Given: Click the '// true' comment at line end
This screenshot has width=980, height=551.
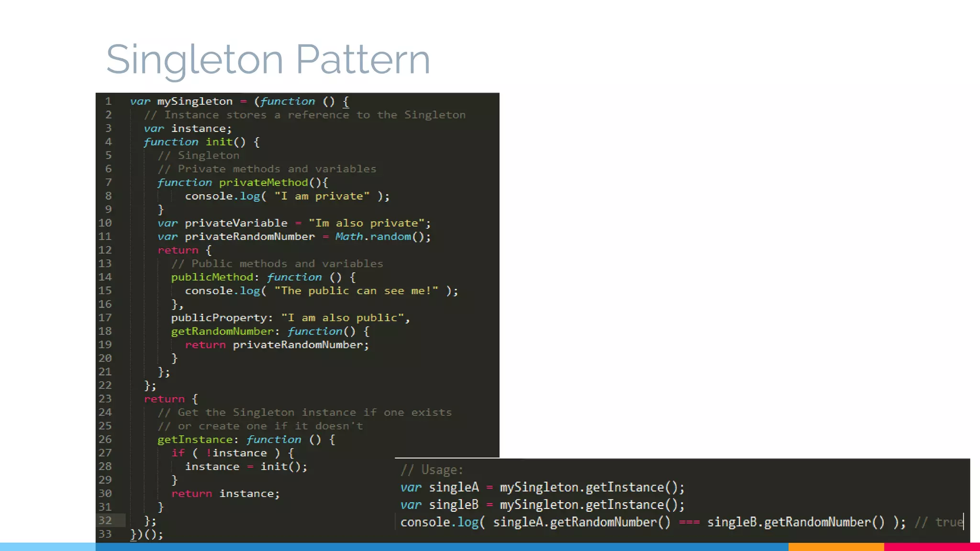Looking at the screenshot, I should [939, 522].
